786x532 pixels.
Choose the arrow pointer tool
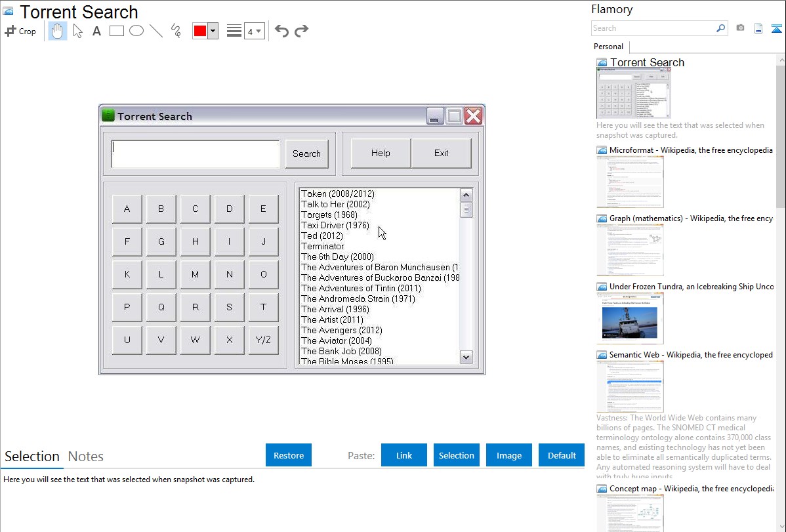[x=77, y=31]
